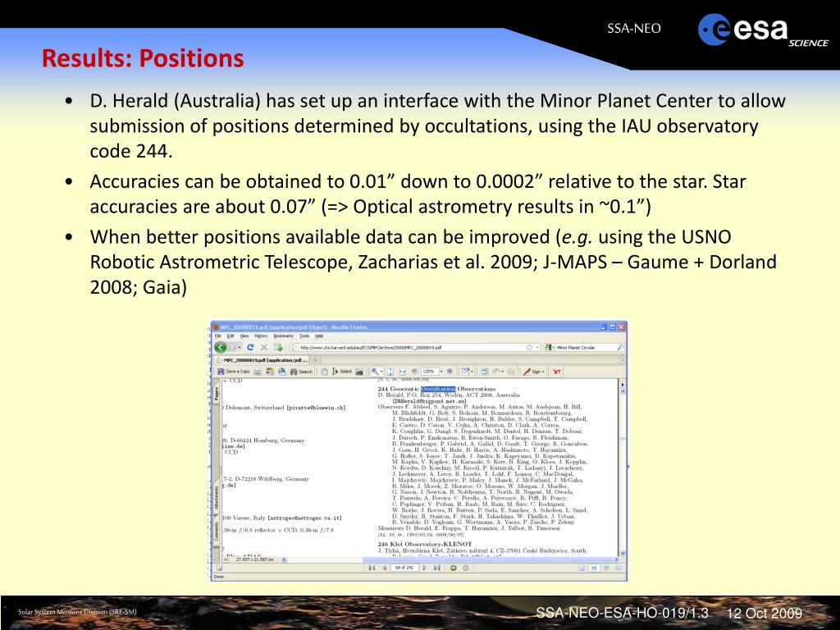Click the green Previous View button
Image resolution: width=840 pixels, height=630 pixels.
tap(453, 568)
